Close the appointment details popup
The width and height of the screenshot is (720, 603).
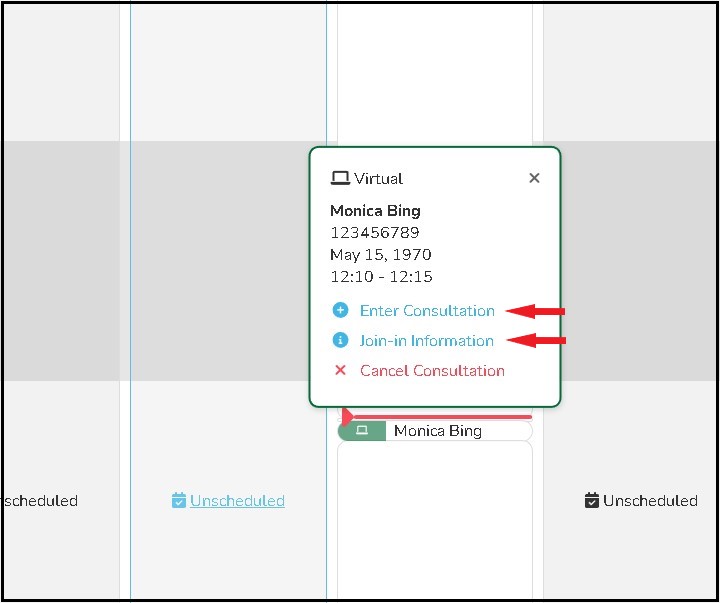(x=534, y=178)
